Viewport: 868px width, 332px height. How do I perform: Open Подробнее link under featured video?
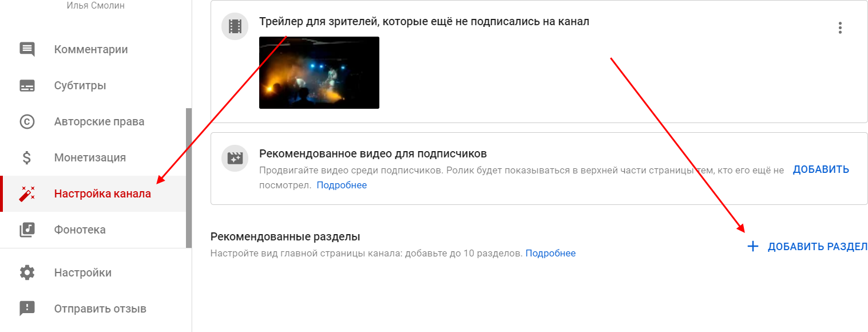pyautogui.click(x=342, y=185)
